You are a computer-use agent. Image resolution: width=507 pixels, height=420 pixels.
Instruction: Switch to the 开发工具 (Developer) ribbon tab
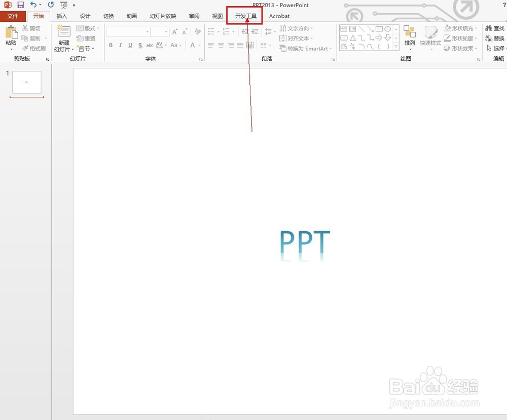(x=245, y=16)
